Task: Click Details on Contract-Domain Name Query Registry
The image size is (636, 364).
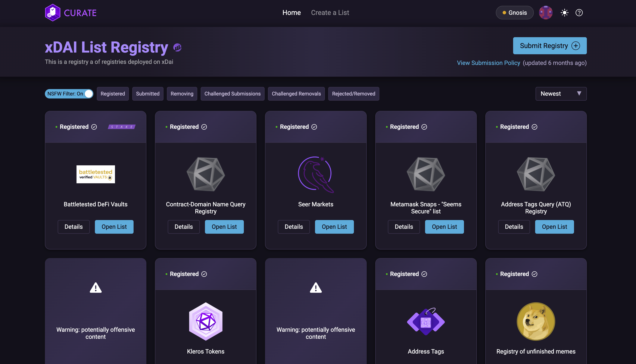Action: pos(184,227)
